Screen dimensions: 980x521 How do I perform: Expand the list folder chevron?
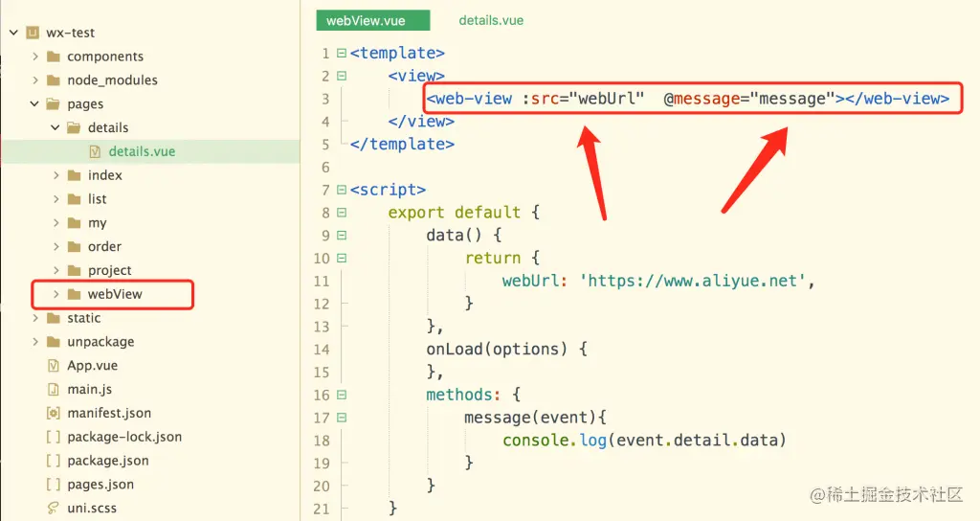[56, 199]
